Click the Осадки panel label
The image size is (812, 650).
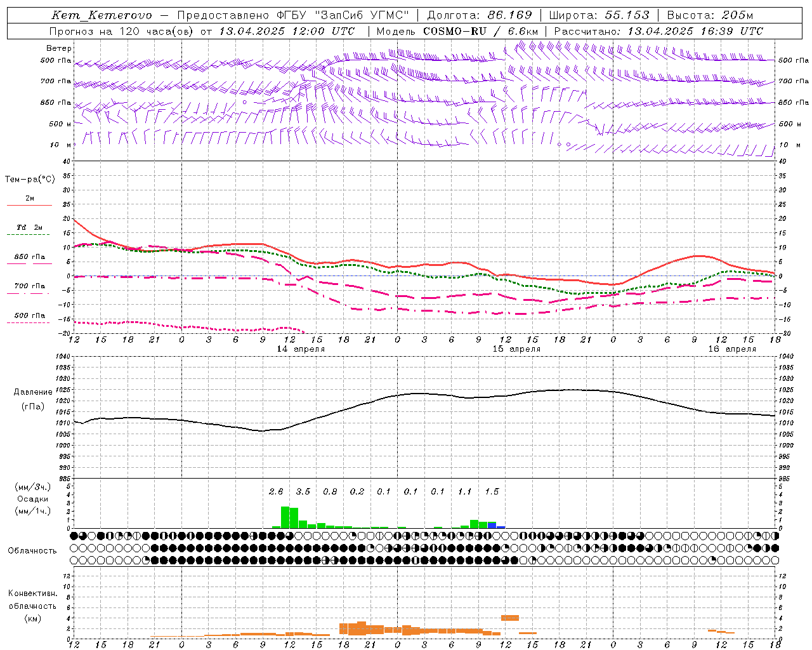[33, 499]
